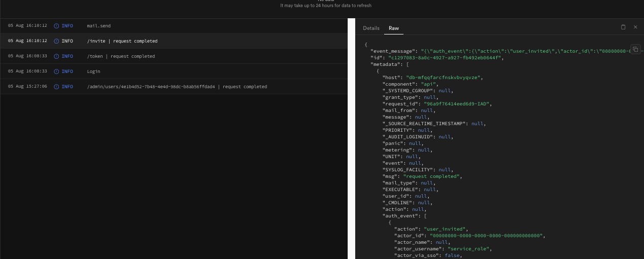Click the "EXECUTABLE": null line

pos(410,190)
